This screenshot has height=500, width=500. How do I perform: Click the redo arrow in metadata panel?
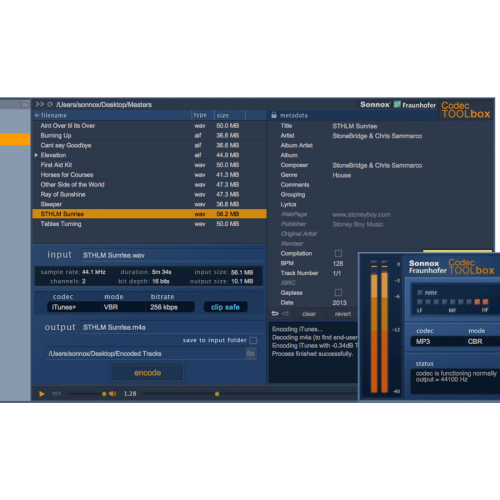[286, 314]
